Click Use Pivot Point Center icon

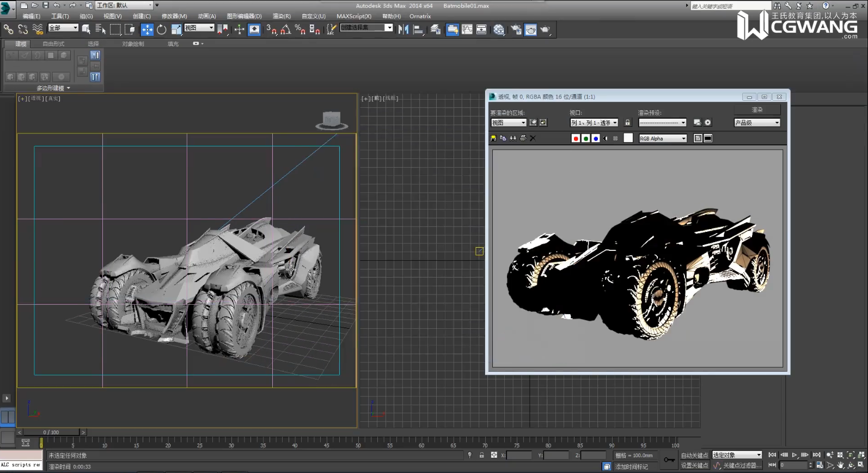[x=223, y=29]
